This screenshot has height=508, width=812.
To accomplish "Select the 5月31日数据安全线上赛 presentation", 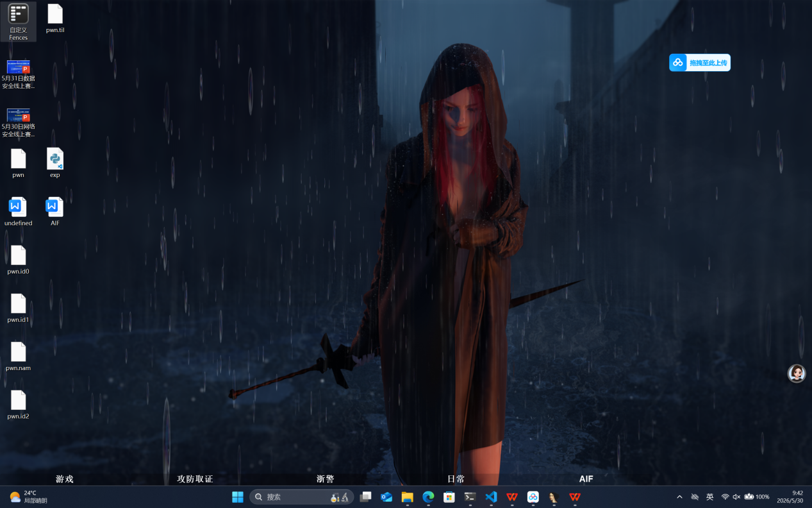I will pyautogui.click(x=18, y=74).
